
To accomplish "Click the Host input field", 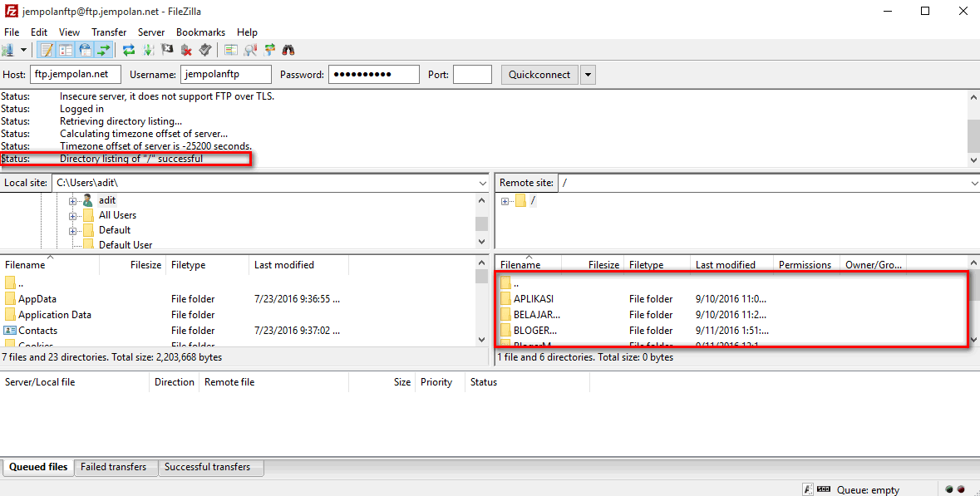I will 75,74.
